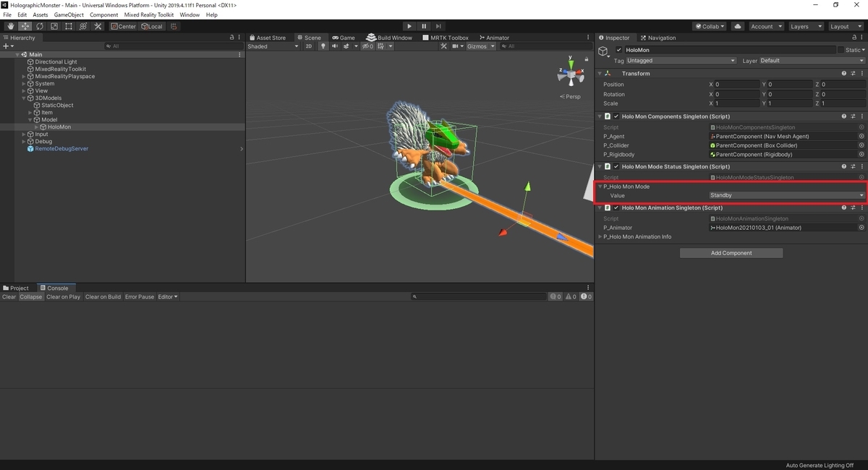Open the P_Holo Mon Mode Value dropdown
Viewport: 868px width, 470px height.
[787, 195]
